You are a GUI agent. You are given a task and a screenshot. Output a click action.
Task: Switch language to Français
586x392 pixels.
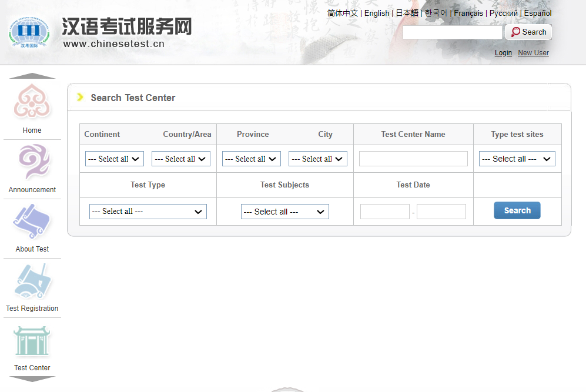468,13
